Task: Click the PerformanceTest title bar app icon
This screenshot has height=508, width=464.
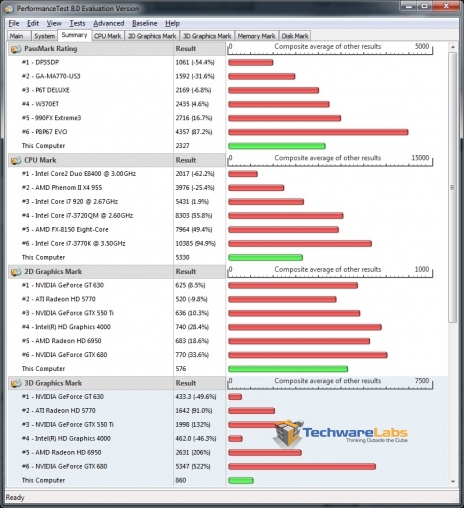Action: [x=10, y=9]
